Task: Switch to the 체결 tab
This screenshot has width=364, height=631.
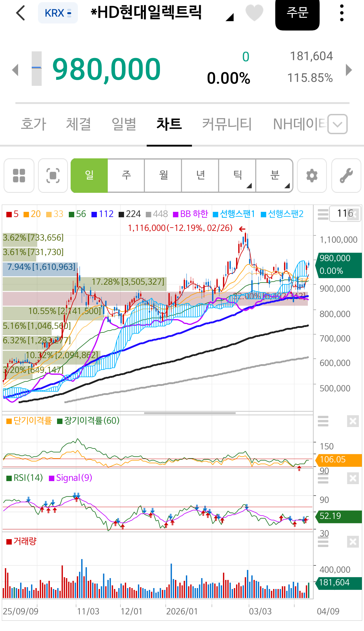Action: tap(78, 124)
